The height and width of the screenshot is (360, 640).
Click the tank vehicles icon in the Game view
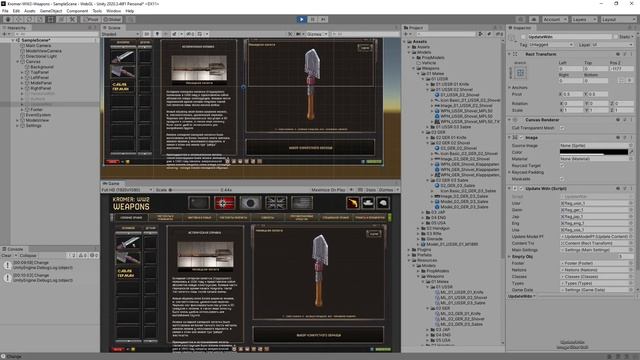point(368,203)
